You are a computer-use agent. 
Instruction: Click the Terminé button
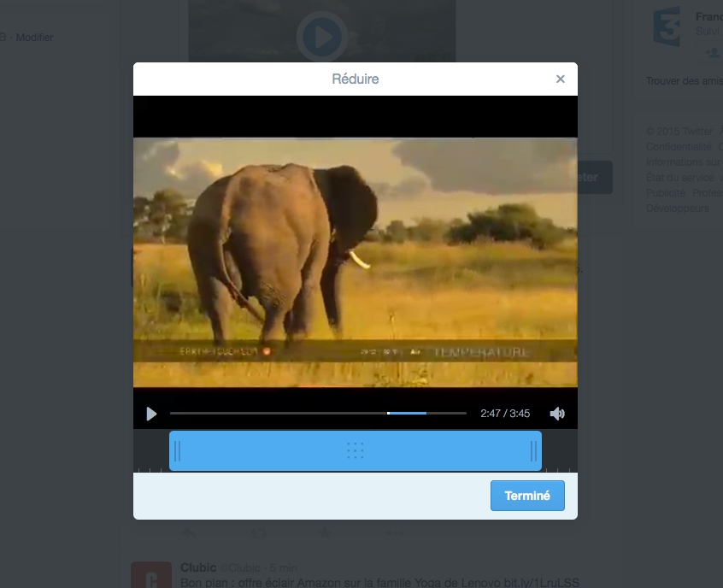[x=527, y=496]
